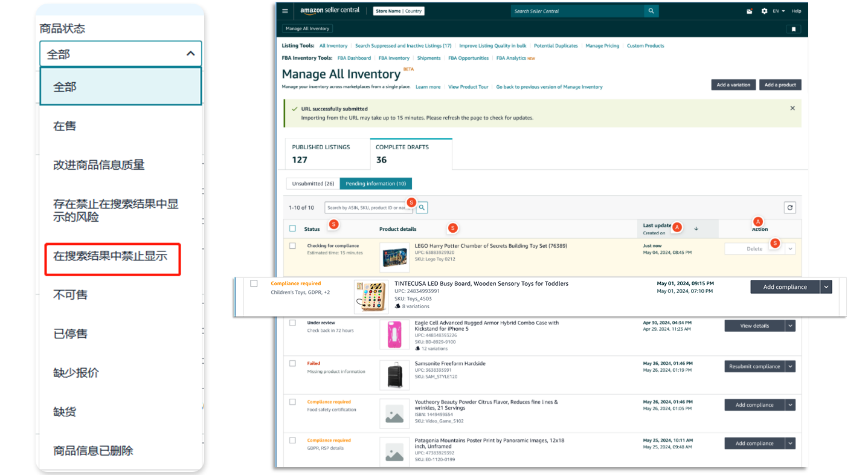This screenshot has height=475, width=868.
Task: Click the variations icon under BD-8929-9100 SKU
Action: tap(417, 349)
